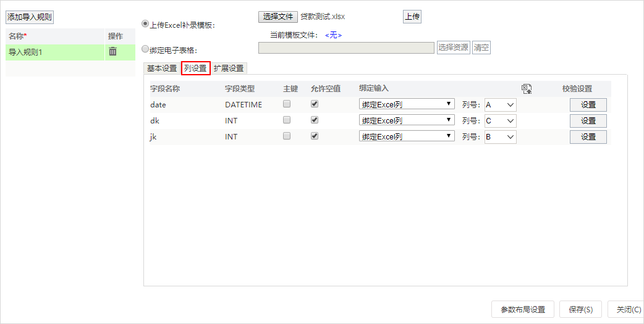Uncheck 允许空值 for the dk field
Image resolution: width=644 pixels, height=324 pixels.
(x=315, y=120)
